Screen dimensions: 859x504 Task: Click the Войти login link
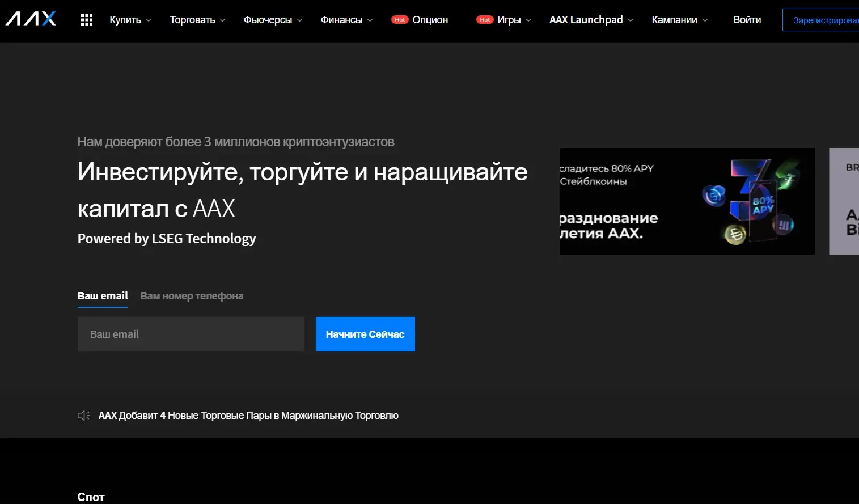[x=747, y=20]
